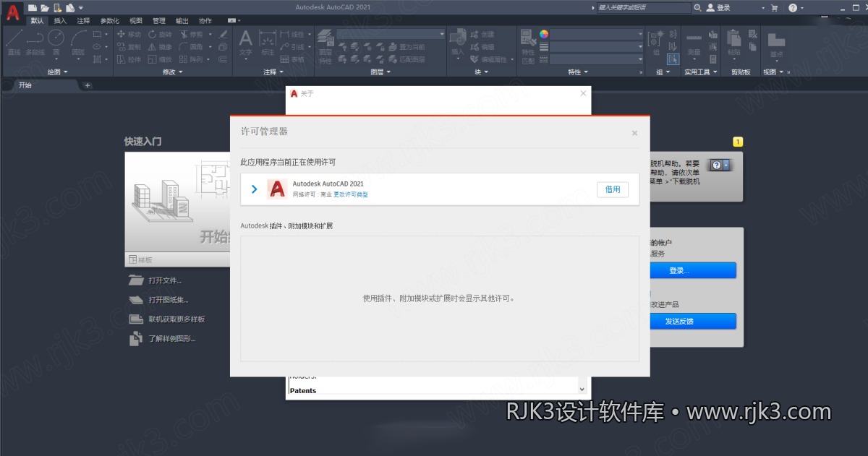Expand the 修改 panel dropdown
This screenshot has height=456, width=868.
(173, 72)
